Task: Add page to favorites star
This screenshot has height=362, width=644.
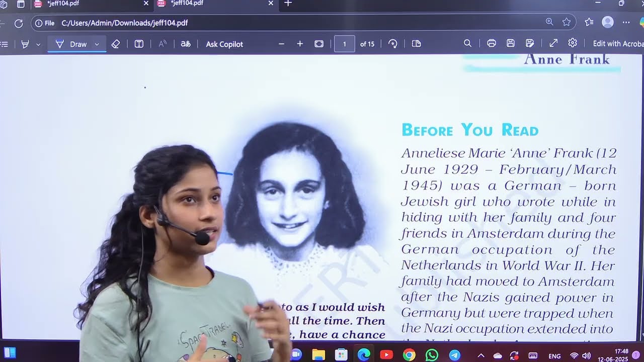Action: tap(567, 22)
